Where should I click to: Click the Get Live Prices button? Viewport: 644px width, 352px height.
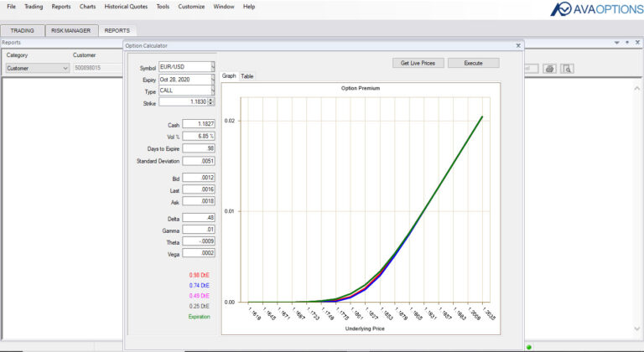click(418, 63)
